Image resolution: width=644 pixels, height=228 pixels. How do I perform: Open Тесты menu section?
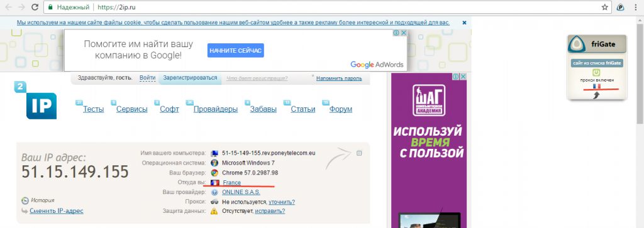tap(93, 109)
